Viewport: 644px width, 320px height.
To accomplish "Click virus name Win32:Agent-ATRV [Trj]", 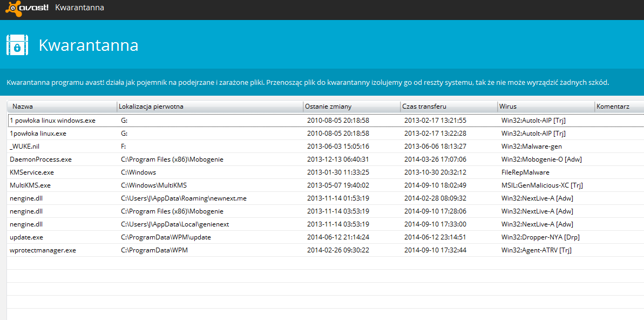I will click(x=537, y=250).
